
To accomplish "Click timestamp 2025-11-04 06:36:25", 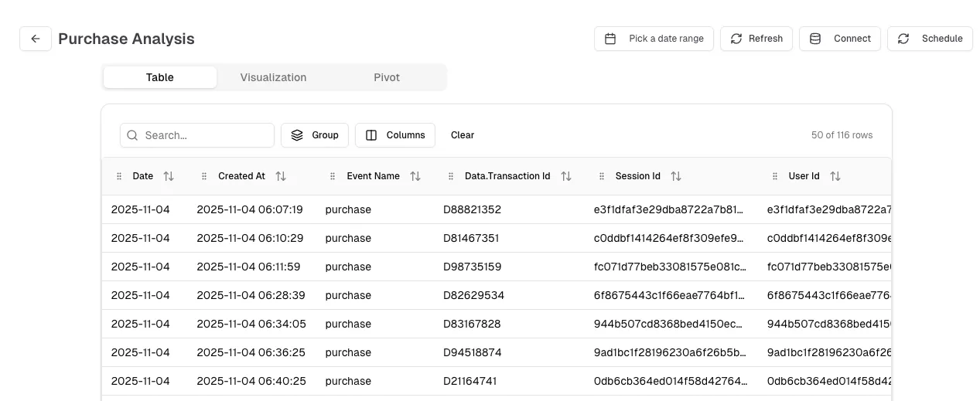I will click(x=251, y=352).
